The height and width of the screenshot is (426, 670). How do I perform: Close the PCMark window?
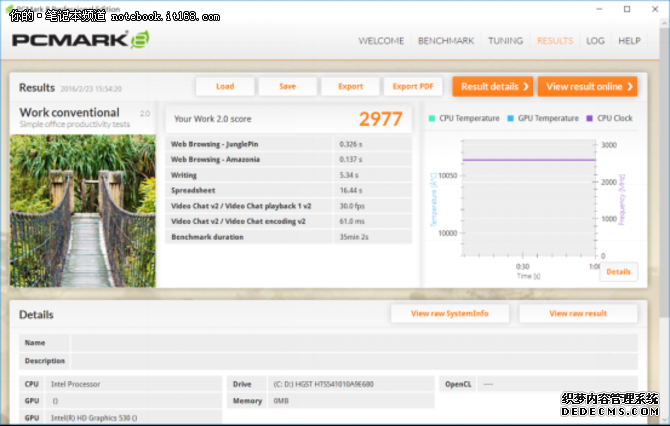click(655, 9)
